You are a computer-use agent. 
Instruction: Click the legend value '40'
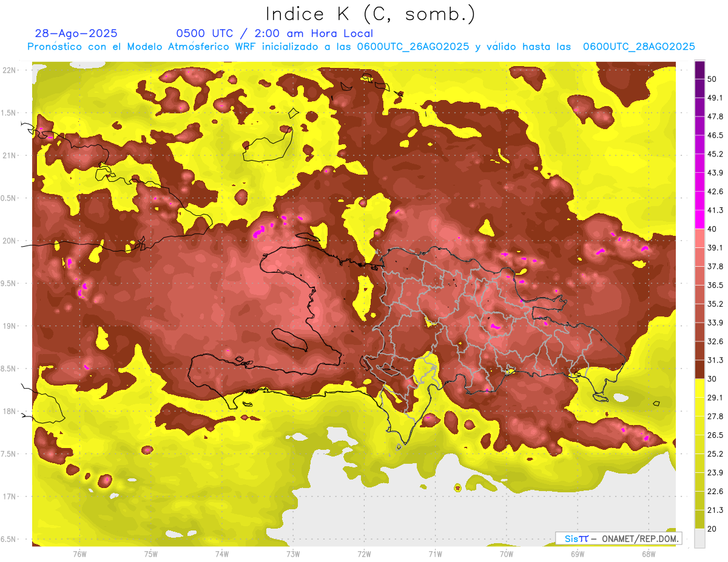[712, 229]
